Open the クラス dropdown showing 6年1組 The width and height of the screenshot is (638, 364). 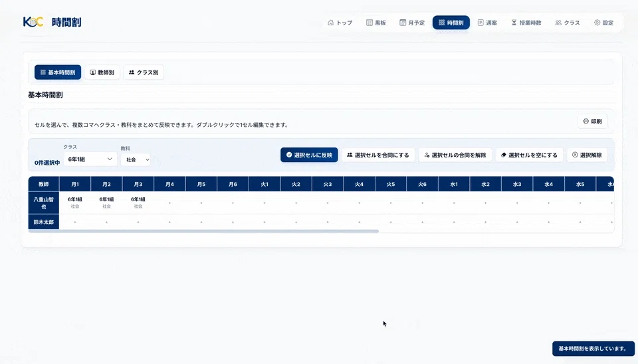point(90,159)
